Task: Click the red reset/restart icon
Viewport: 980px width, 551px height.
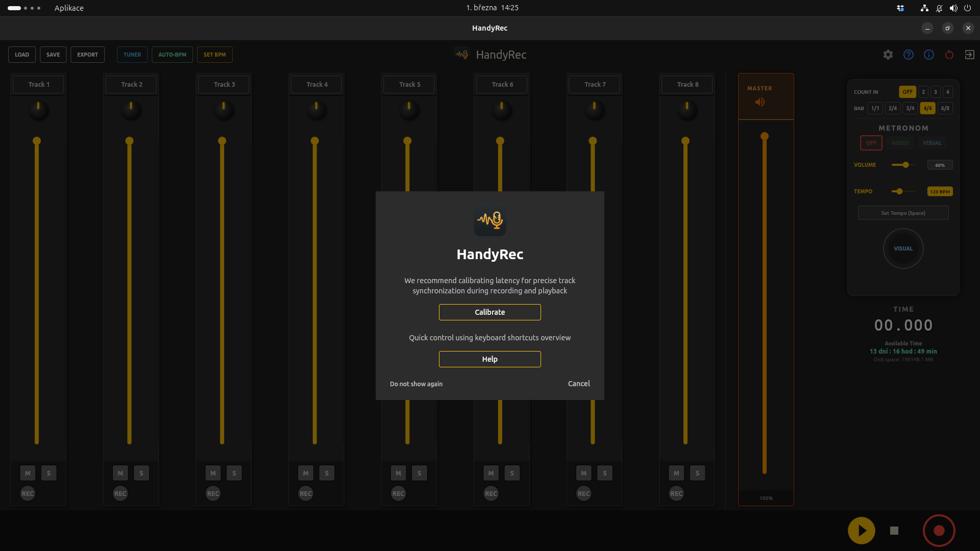Action: pos(949,55)
